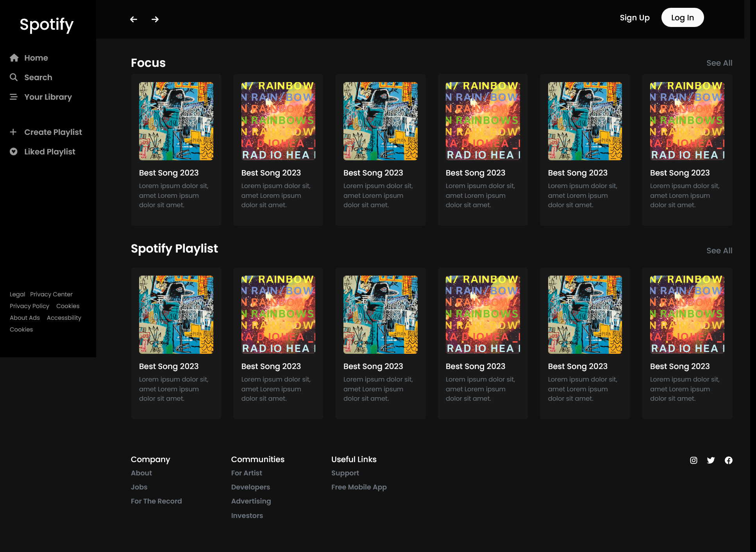Click the heart icon beside Liked Playlist
Image resolution: width=756 pixels, height=552 pixels.
coord(14,152)
